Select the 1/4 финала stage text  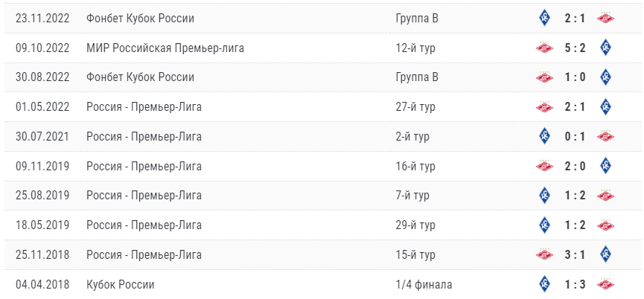pos(424,284)
